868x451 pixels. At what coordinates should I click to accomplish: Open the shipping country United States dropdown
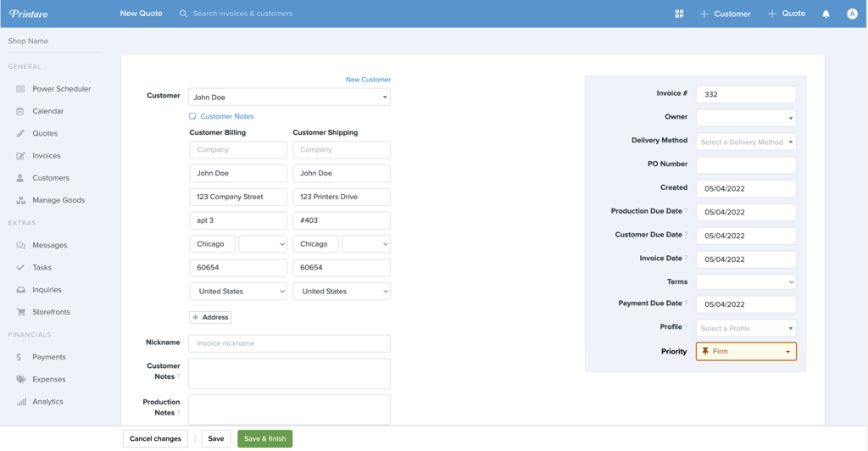coord(342,291)
